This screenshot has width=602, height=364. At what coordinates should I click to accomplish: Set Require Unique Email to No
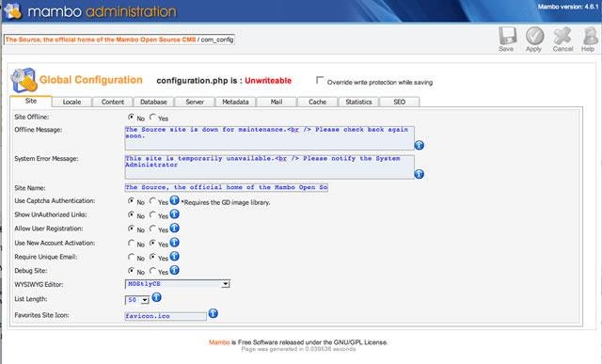[x=132, y=257]
